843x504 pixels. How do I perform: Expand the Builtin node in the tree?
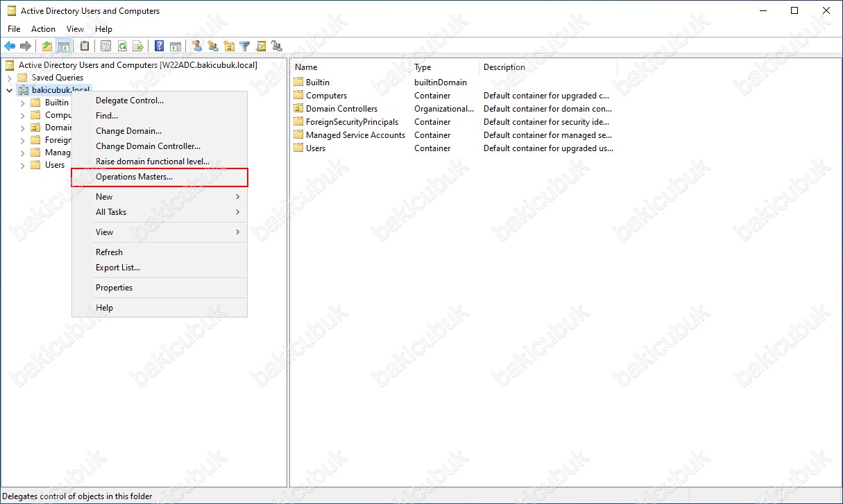point(22,103)
